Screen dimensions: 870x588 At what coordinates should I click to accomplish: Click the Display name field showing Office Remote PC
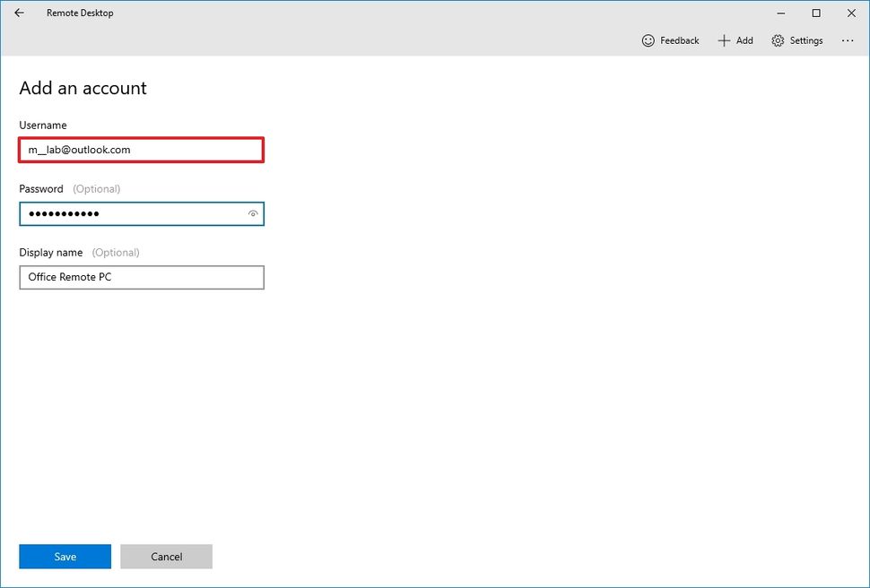point(141,277)
